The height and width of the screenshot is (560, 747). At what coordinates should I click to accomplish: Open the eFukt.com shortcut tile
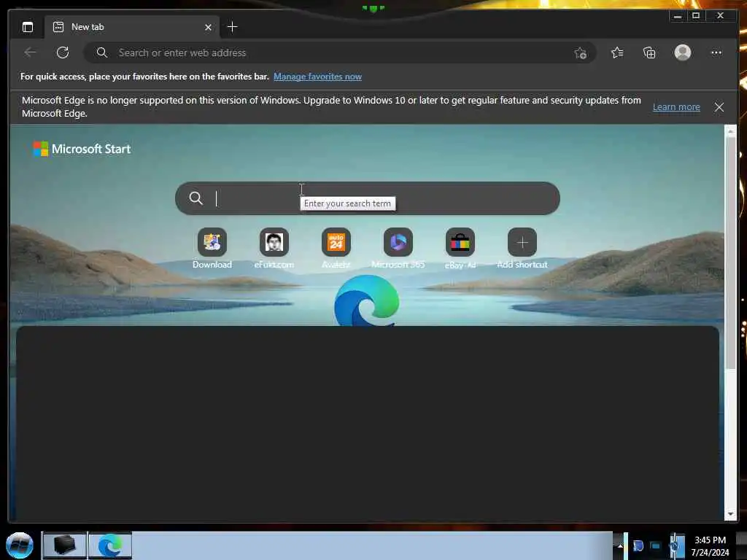tap(274, 248)
